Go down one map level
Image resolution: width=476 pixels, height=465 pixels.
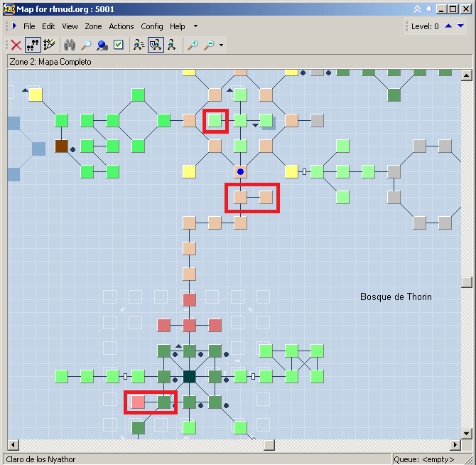460,26
